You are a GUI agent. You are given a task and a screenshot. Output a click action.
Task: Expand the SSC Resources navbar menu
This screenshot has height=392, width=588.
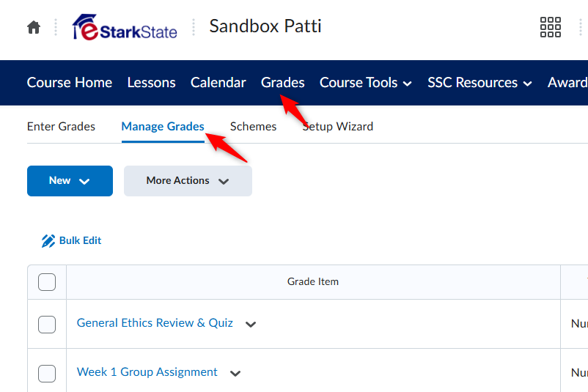[x=479, y=83]
